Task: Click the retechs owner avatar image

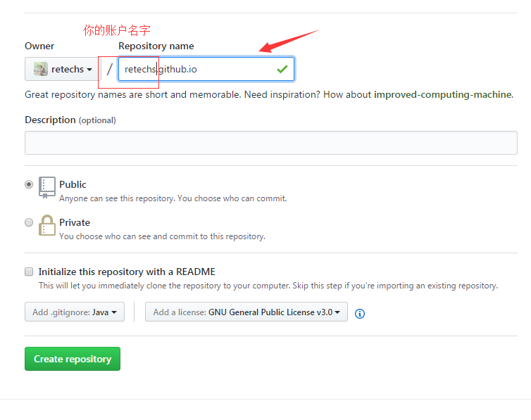Action: [x=41, y=69]
